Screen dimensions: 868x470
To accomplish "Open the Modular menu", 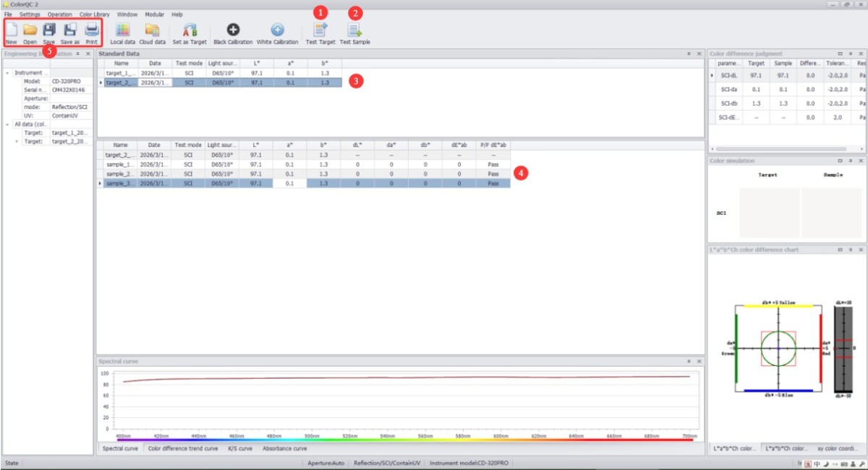I will (x=154, y=14).
